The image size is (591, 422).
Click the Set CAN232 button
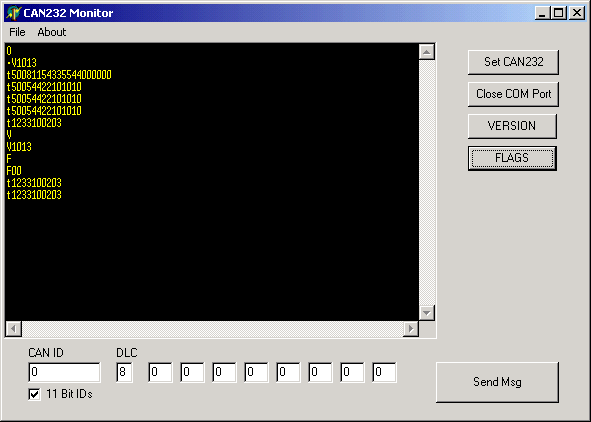point(513,62)
